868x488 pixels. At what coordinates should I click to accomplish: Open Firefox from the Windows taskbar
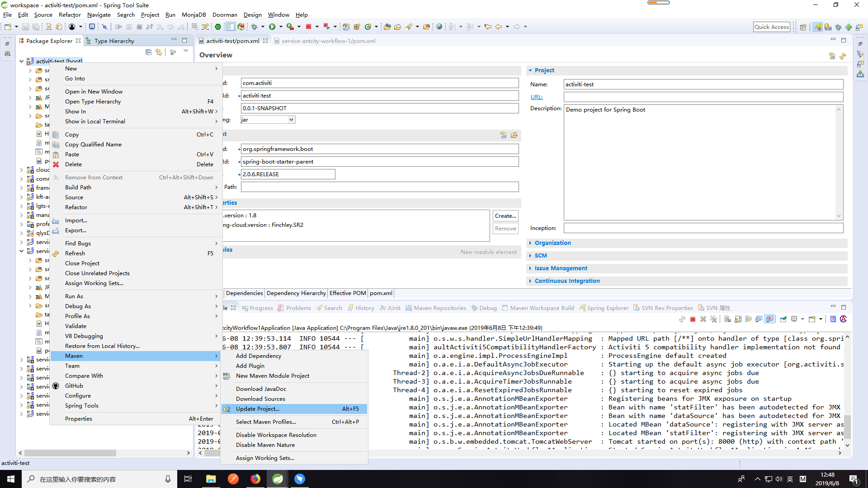point(255,479)
